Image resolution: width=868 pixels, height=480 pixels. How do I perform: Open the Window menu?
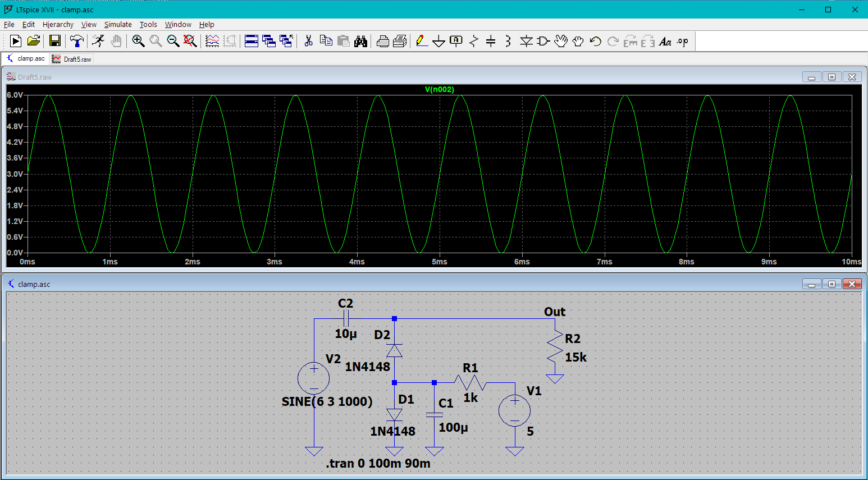(x=178, y=24)
